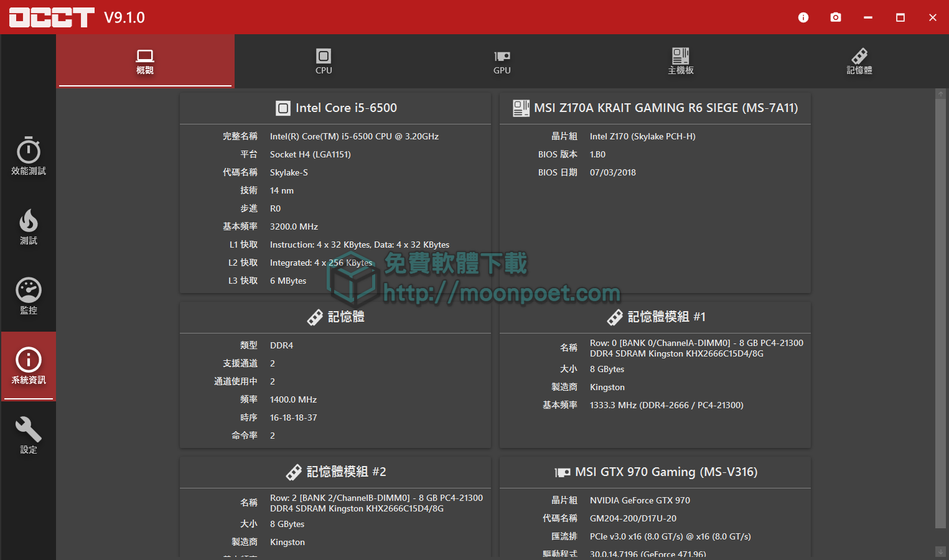
Task: Open the 監控 monitoring panel icon
Action: click(28, 296)
